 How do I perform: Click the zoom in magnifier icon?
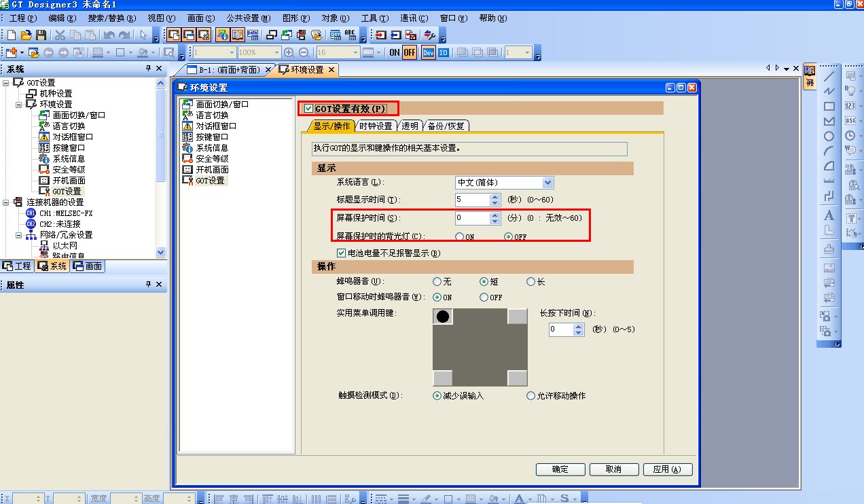tap(289, 52)
